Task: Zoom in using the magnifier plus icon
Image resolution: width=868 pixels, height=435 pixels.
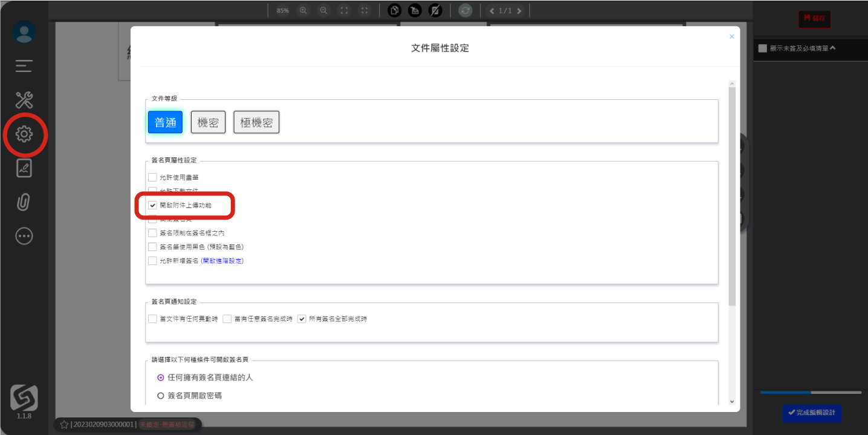Action: click(303, 10)
